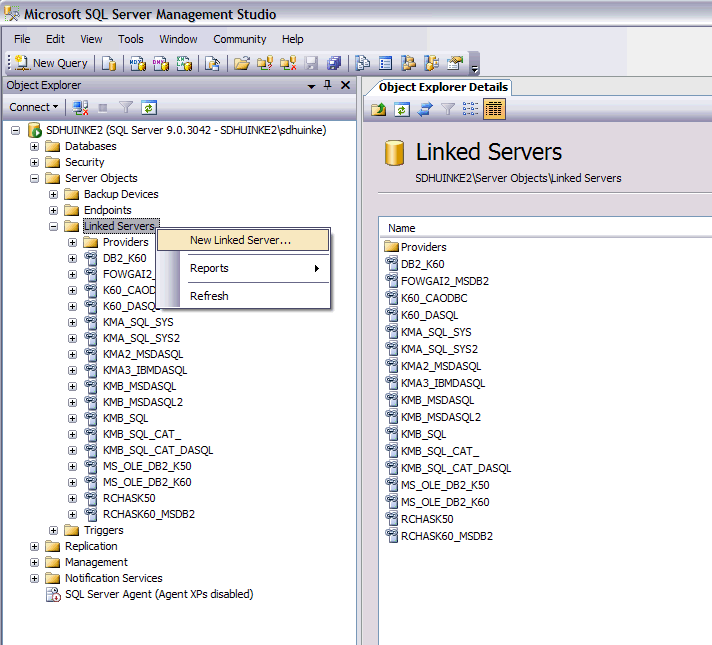Image resolution: width=712 pixels, height=645 pixels.
Task: Open the Reports submenu
Action: point(243,268)
